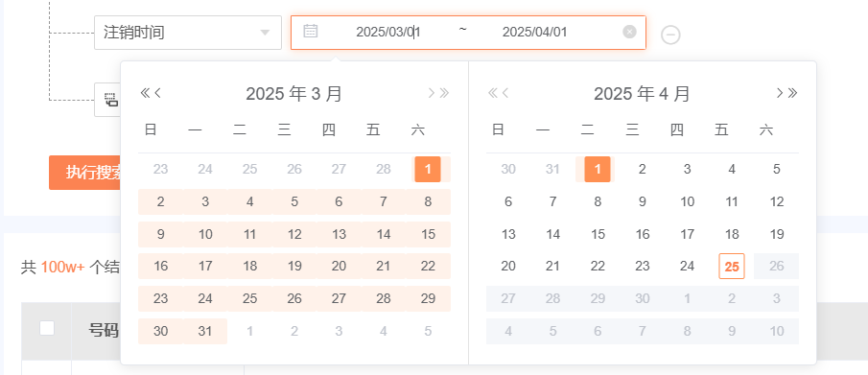
Task: Select April 18 in the calendar
Action: coord(732,234)
